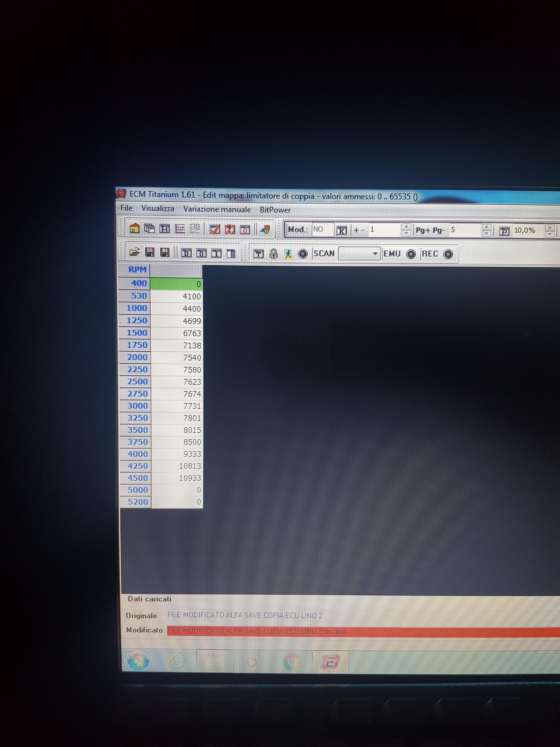Open the Variazione manuale menu

[x=217, y=209]
